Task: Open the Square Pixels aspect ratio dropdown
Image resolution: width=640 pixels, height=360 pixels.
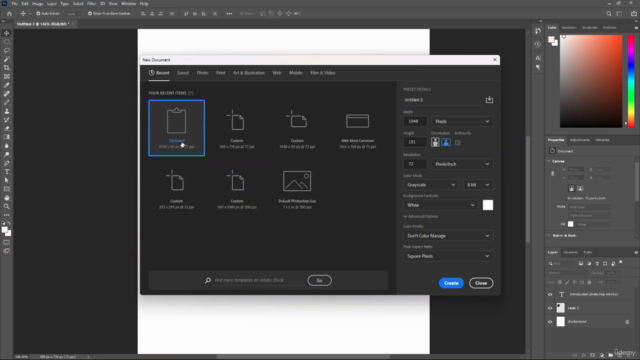Action: (448, 256)
